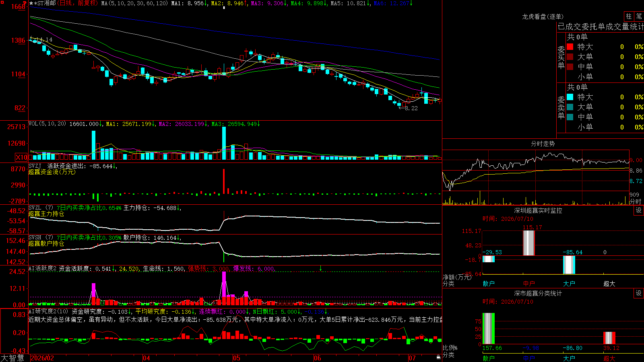The height and width of the screenshot is (362, 644).
Task: Switch to 柱 bar display mode
Action: (x=629, y=16)
